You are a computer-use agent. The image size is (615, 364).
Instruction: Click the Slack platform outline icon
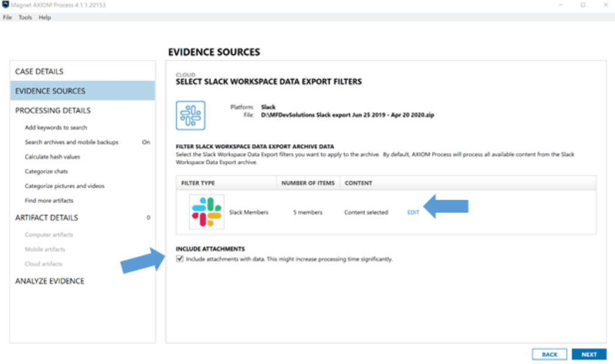[x=190, y=116]
